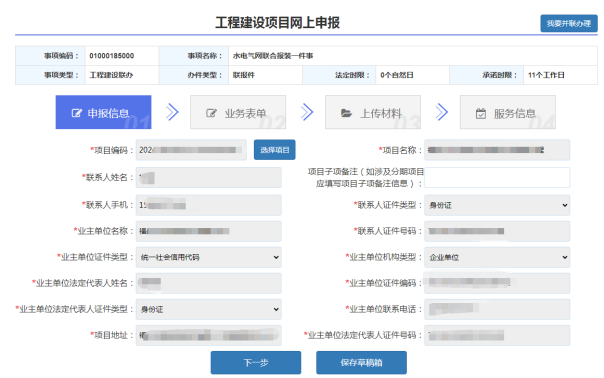Click the calendar icon in 服务信息 step
This screenshot has height=378, width=604.
(481, 114)
